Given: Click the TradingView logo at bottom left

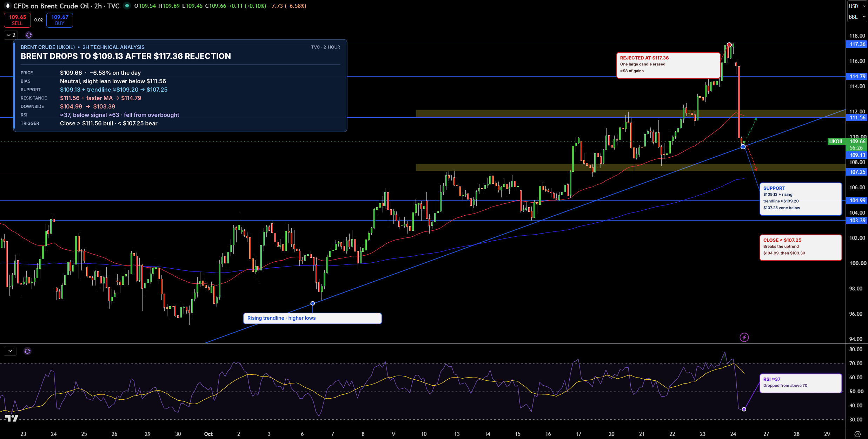Looking at the screenshot, I should pos(12,418).
